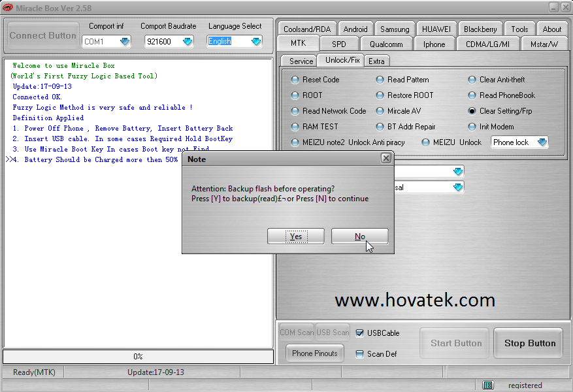This screenshot has width=573, height=392.
Task: Select Restore ROOT option
Action: pyautogui.click(x=404, y=95)
